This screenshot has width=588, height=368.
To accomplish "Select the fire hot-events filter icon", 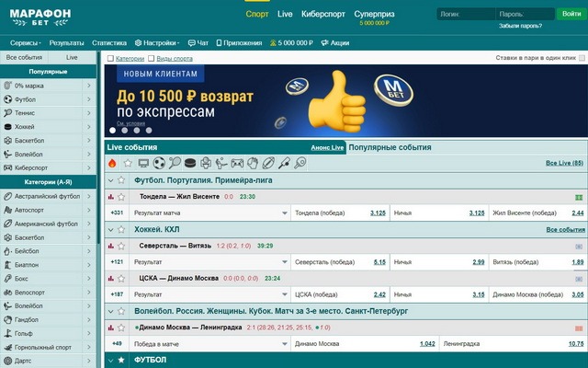I will pyautogui.click(x=112, y=164).
